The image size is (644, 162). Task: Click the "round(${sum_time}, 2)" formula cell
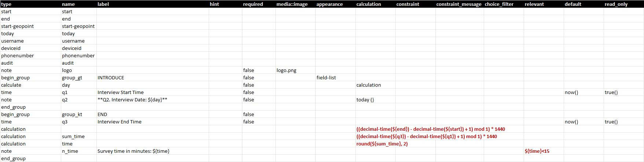[382, 144]
